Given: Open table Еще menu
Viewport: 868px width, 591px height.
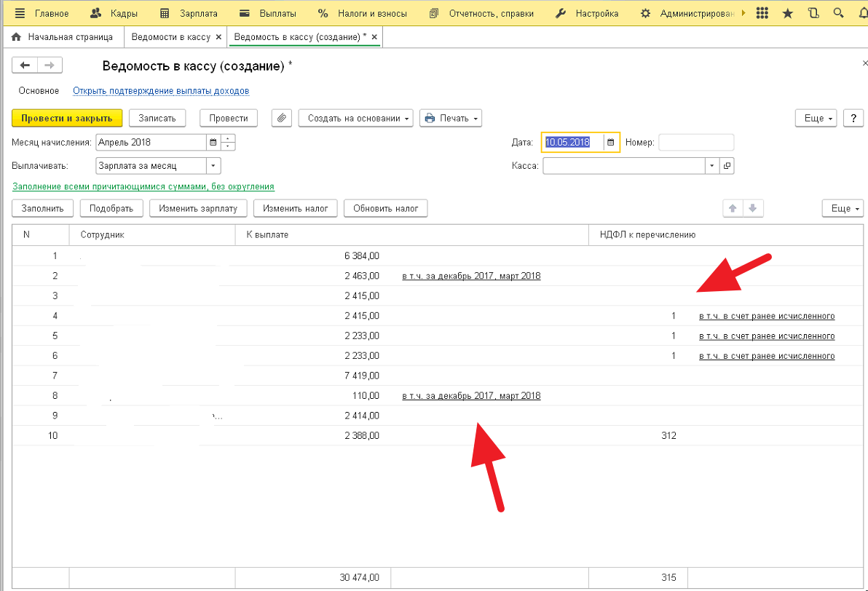Looking at the screenshot, I should pyautogui.click(x=843, y=209).
